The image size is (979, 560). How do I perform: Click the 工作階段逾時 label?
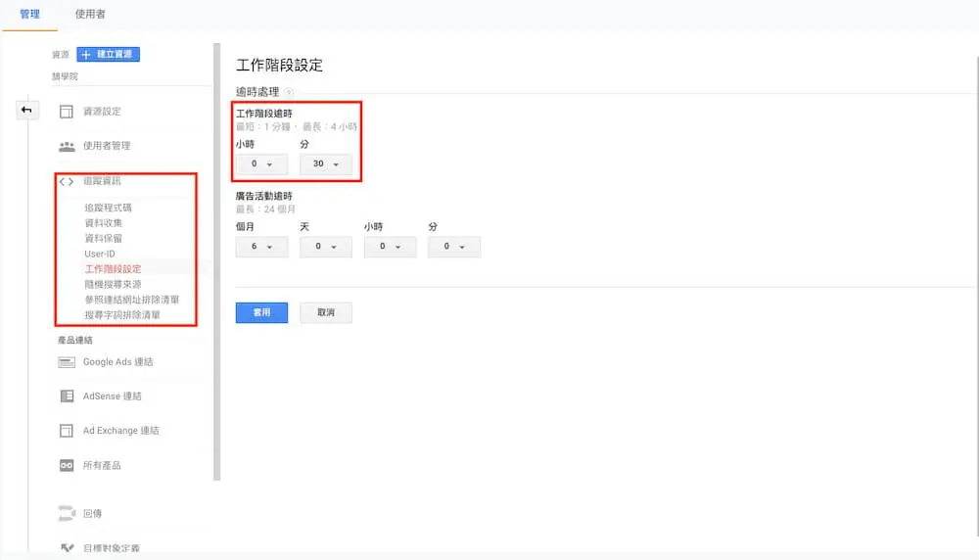click(x=264, y=114)
